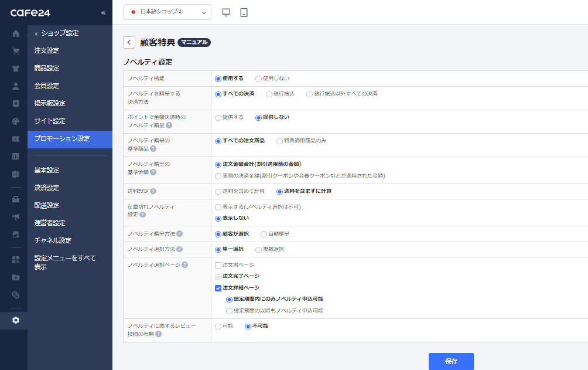This screenshot has height=370, width=588.
Task: Click 設定メニューをすべて表示 link
Action: (65, 262)
